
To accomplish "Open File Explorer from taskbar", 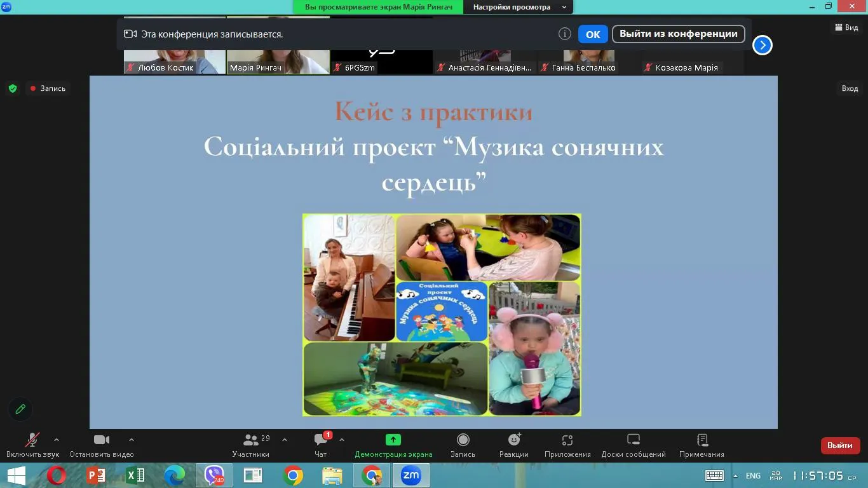I will [x=332, y=475].
